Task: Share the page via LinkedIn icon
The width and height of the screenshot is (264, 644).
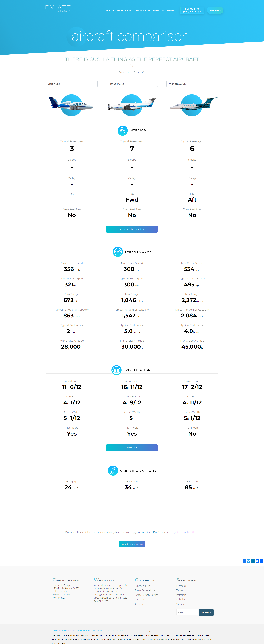Action: [253, 561]
